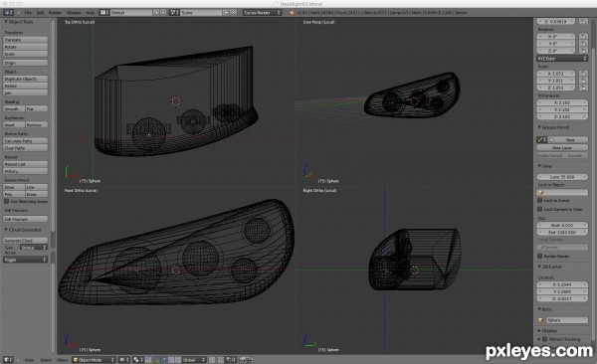Click the New Layer button
This screenshot has height=364, width=597.
(x=562, y=147)
